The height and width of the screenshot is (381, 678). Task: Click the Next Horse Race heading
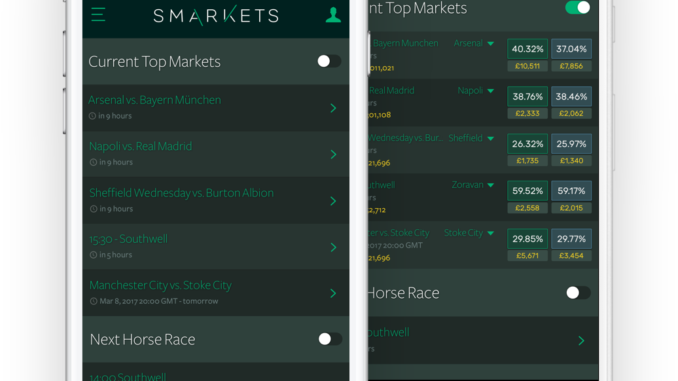(x=142, y=339)
